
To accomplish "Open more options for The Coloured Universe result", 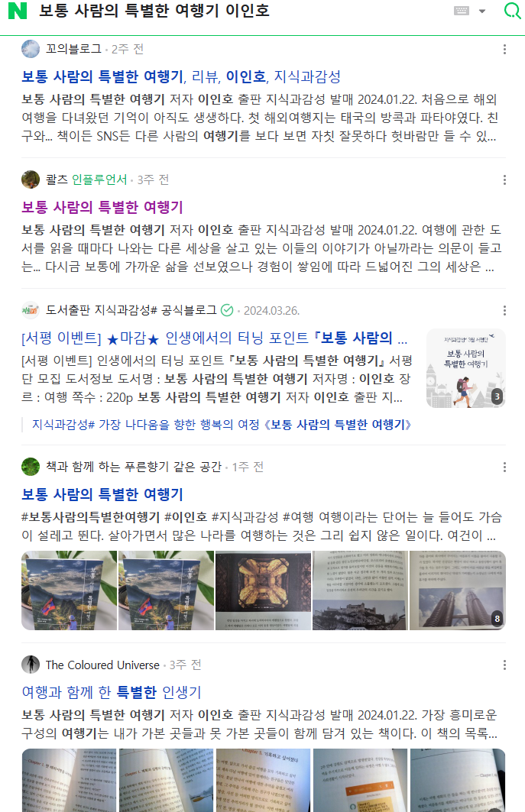I will pyautogui.click(x=504, y=665).
